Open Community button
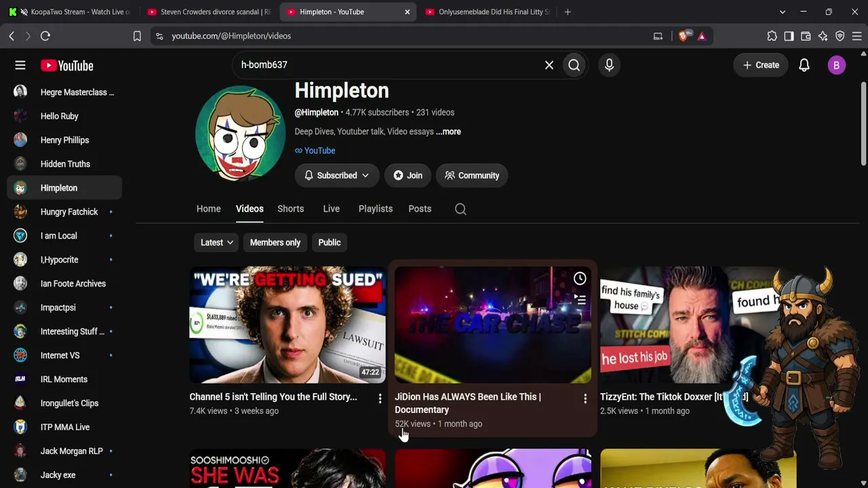This screenshot has height=488, width=868. click(472, 176)
